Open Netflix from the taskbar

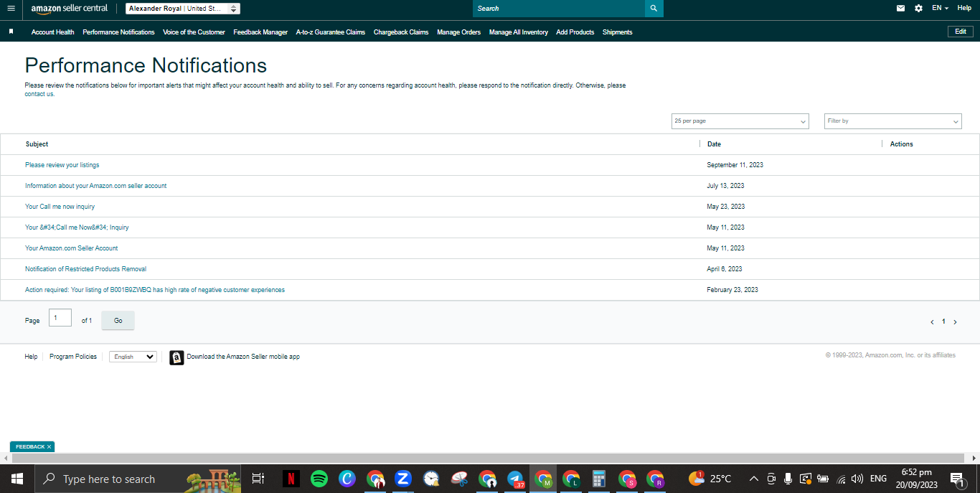click(x=291, y=479)
